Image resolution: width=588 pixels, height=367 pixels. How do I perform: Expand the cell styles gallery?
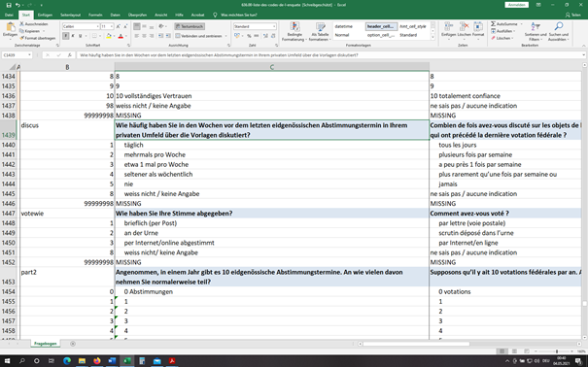(432, 38)
